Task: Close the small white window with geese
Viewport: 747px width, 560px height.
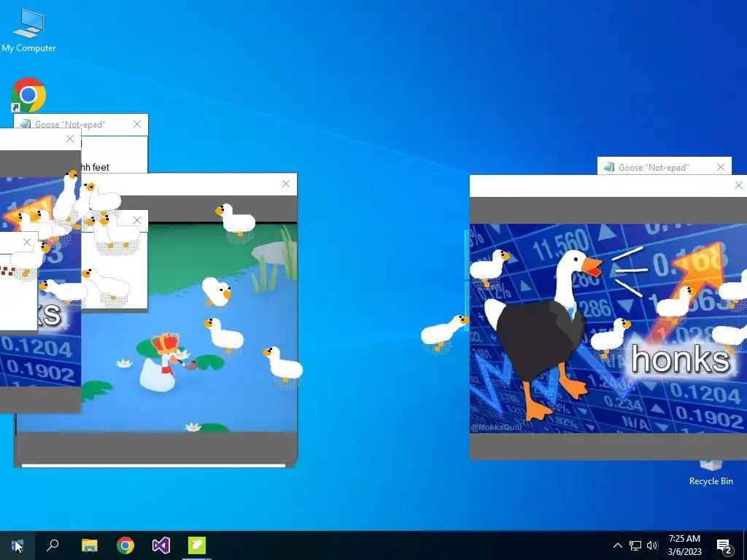Action: pyautogui.click(x=137, y=220)
